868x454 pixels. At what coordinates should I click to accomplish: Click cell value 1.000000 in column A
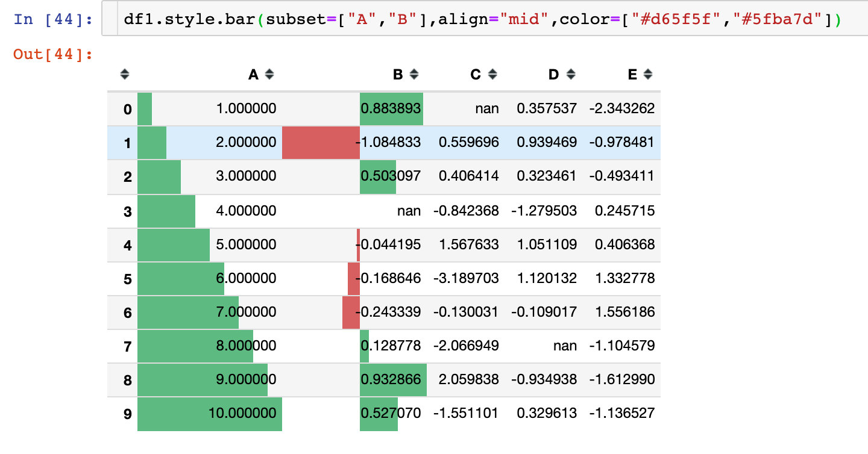pos(246,108)
